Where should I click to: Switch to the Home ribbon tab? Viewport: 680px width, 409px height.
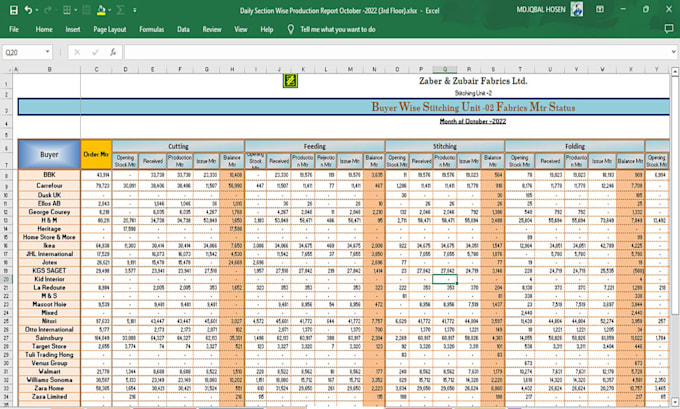tap(44, 29)
